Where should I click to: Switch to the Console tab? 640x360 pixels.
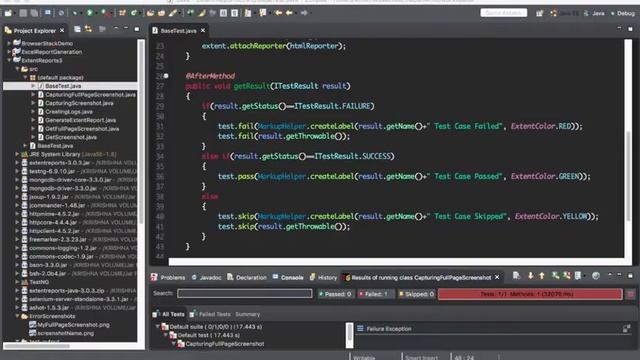[288, 278]
